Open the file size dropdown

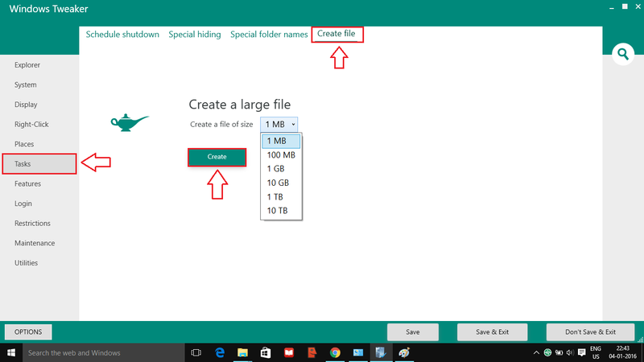click(x=279, y=125)
